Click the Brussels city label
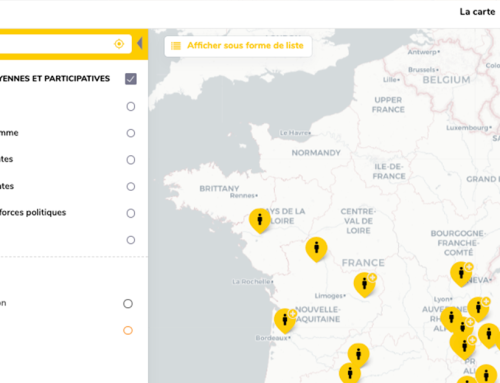 [x=423, y=70]
